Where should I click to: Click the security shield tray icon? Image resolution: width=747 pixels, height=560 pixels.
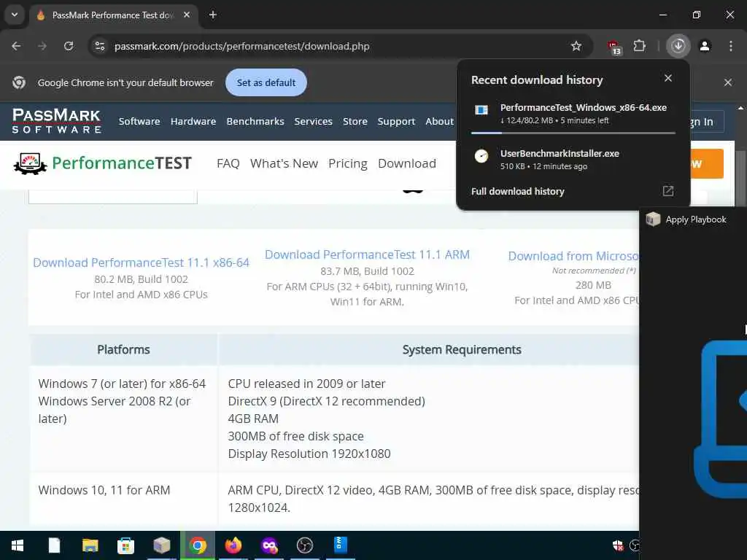click(x=618, y=545)
